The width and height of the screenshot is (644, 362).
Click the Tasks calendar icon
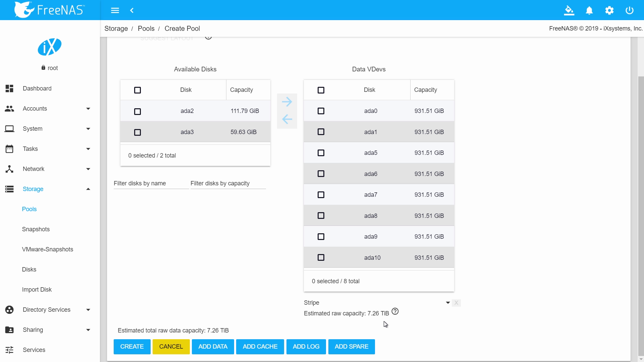click(9, 149)
